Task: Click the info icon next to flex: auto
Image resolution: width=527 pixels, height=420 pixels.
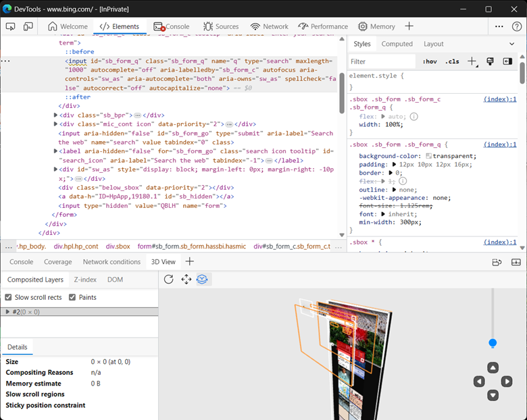Action: 414,117
